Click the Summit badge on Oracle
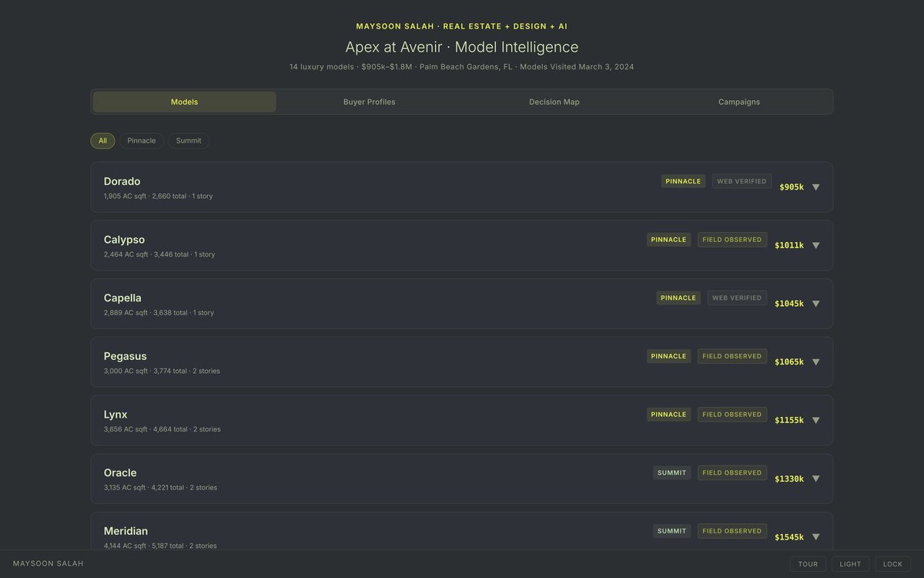 [x=672, y=472]
